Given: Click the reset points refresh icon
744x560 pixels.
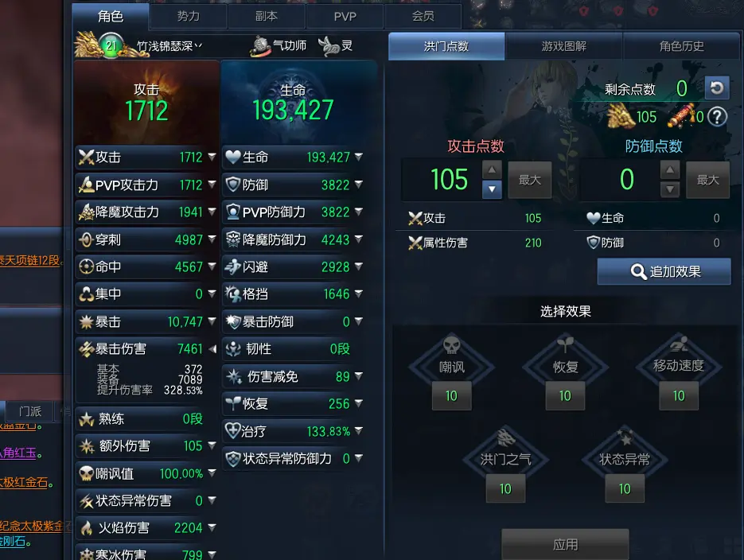Looking at the screenshot, I should 716,87.
